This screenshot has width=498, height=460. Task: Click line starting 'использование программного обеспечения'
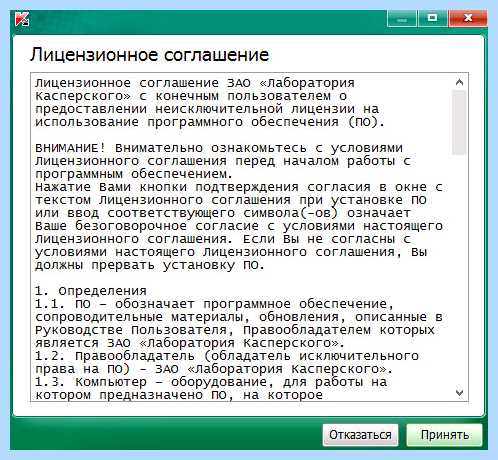click(x=210, y=122)
